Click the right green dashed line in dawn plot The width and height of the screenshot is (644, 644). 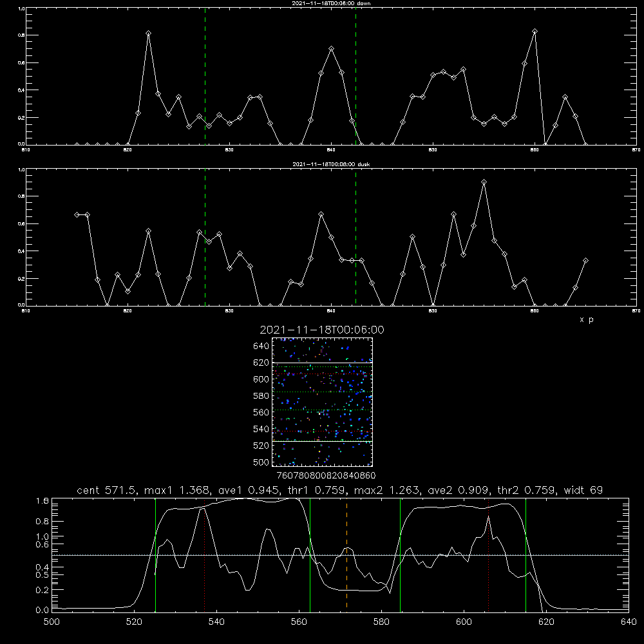coord(355,76)
